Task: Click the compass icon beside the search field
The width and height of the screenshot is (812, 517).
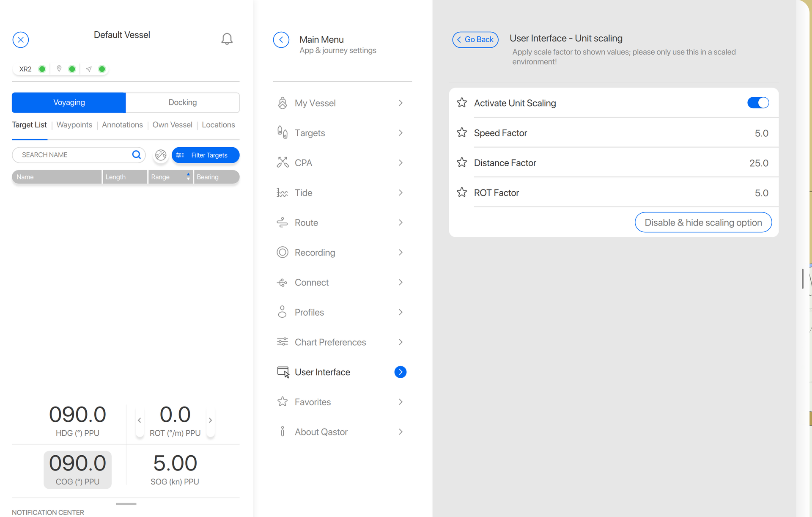Action: [161, 155]
